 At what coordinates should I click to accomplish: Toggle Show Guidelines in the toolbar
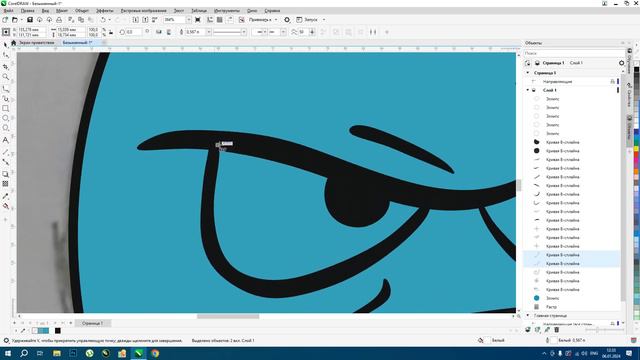(x=230, y=20)
